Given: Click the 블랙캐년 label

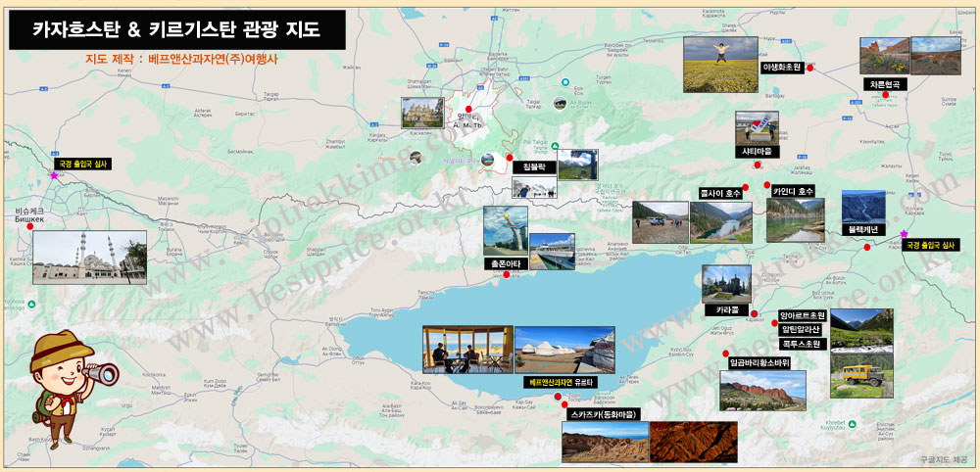Looking at the screenshot, I should (863, 230).
